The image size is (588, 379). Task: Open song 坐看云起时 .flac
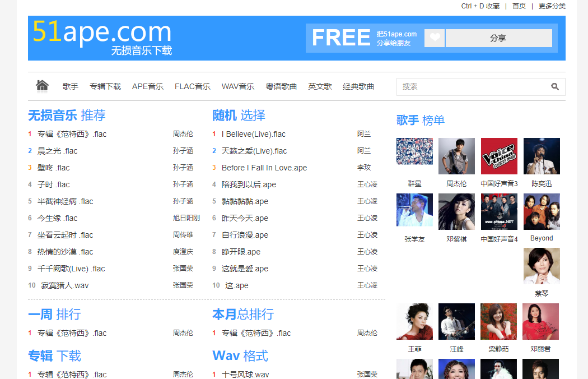click(66, 235)
